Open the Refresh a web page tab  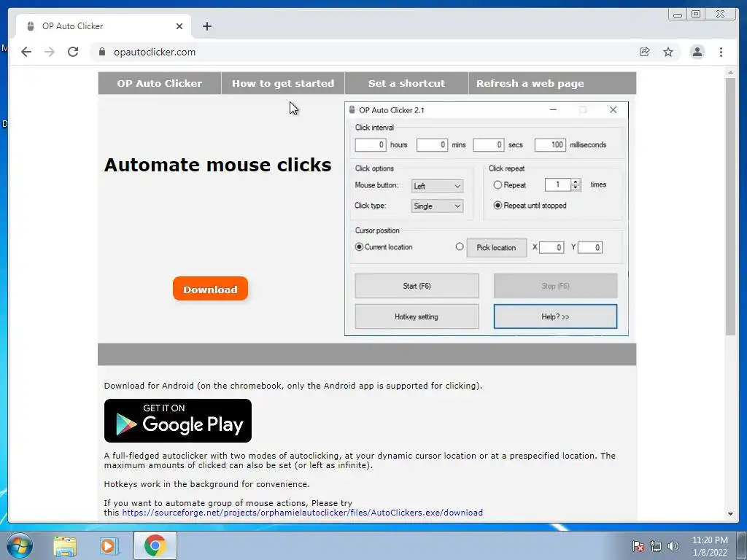pyautogui.click(x=530, y=83)
